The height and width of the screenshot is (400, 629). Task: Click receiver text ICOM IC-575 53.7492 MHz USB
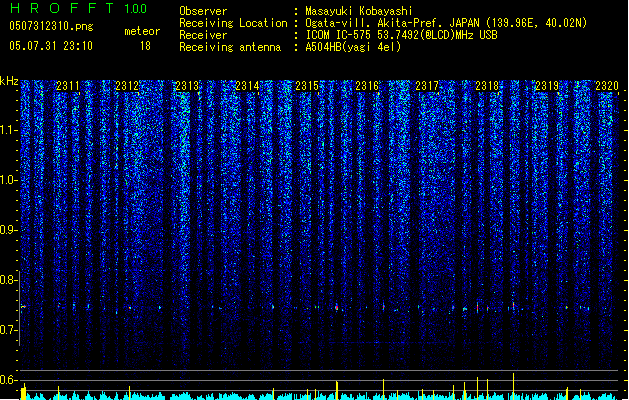401,35
